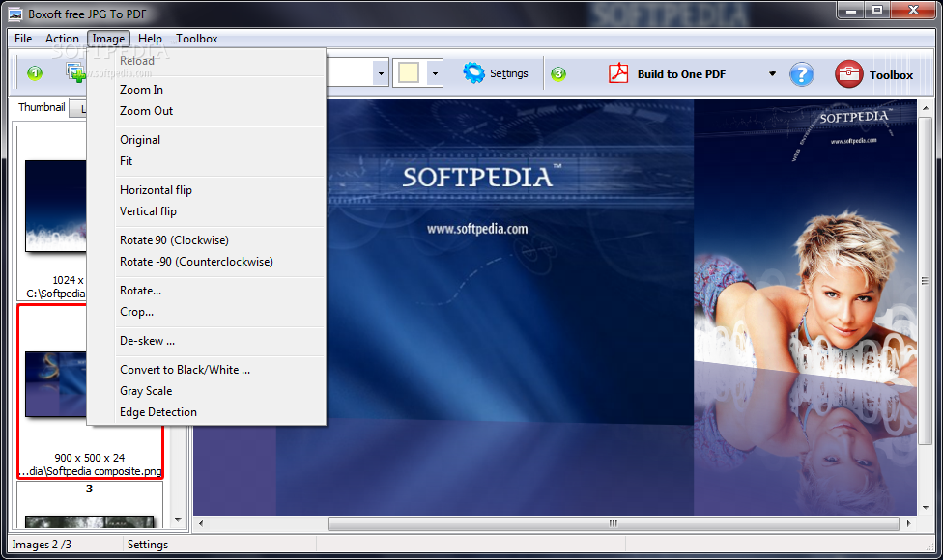The width and height of the screenshot is (943, 560).
Task: Click the thumbnail list scroll down arrow
Action: [178, 519]
